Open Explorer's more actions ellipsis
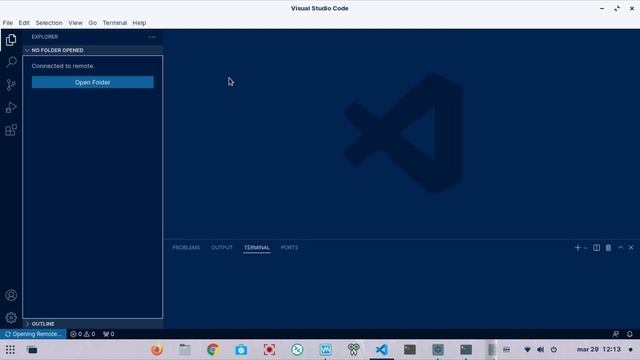The width and height of the screenshot is (640, 360). (x=152, y=37)
